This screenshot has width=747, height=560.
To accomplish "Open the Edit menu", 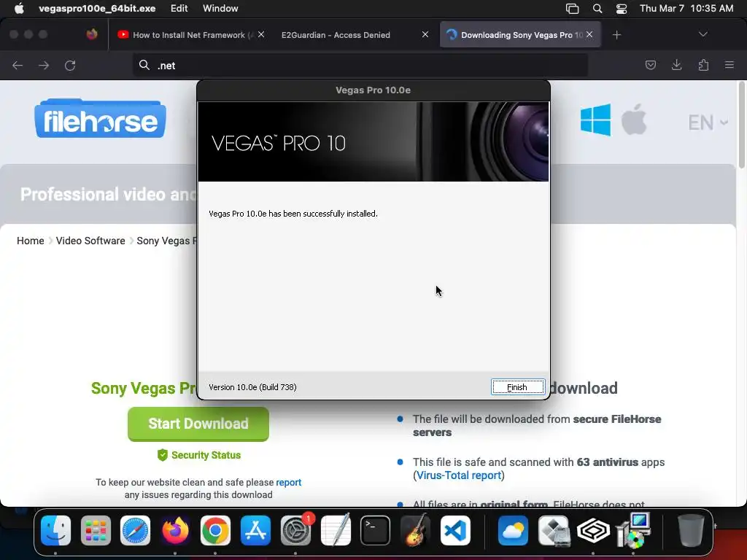I will (179, 9).
